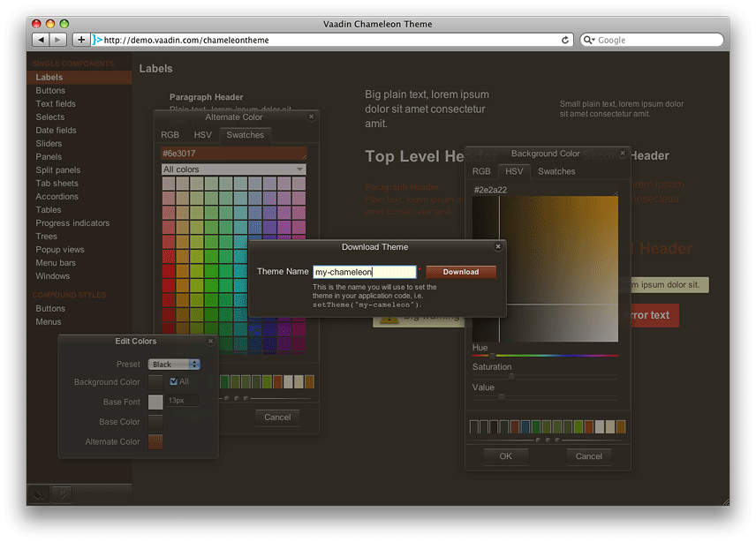Viewport: 756px width, 542px height.
Task: Open the All colors dropdown in Alternate Color
Action: point(233,169)
